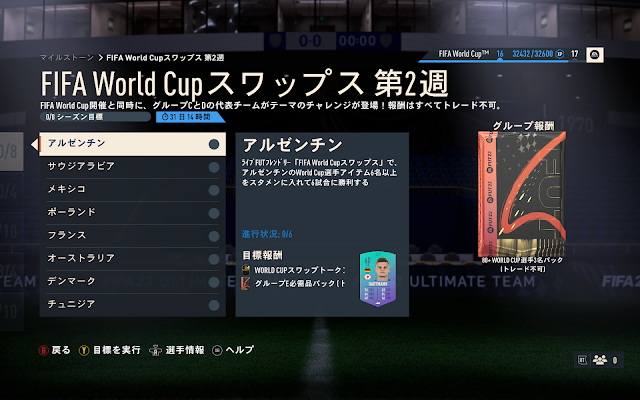Click the timer clock icon
Image resolution: width=640 pixels, height=400 pixels.
[165, 117]
